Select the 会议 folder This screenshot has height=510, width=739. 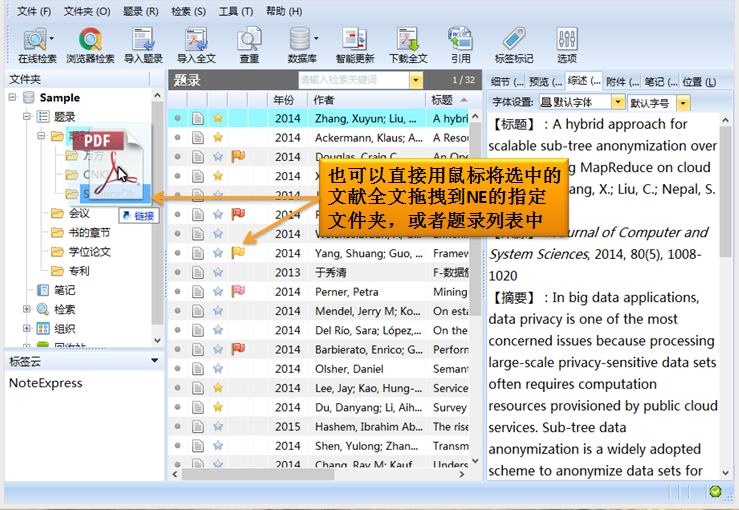pos(79,213)
